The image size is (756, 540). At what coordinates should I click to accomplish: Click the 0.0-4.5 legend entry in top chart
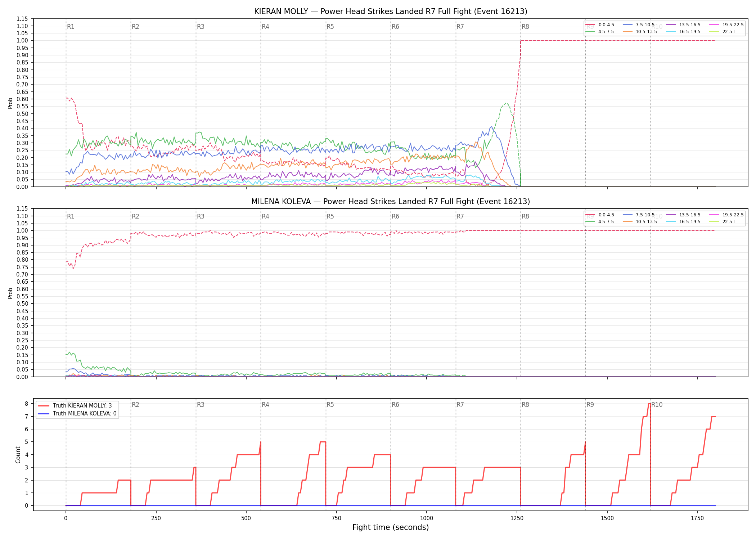coord(600,25)
